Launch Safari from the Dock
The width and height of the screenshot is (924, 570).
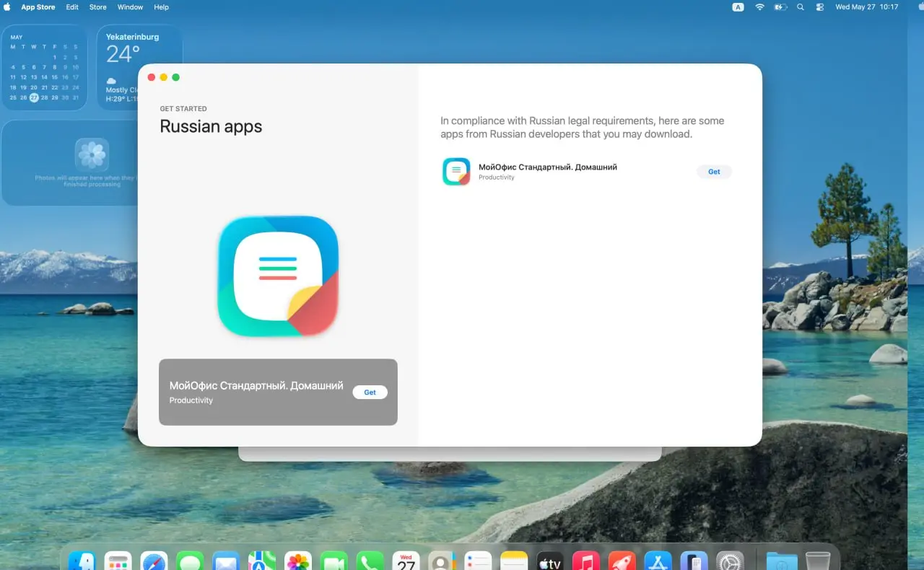154,562
